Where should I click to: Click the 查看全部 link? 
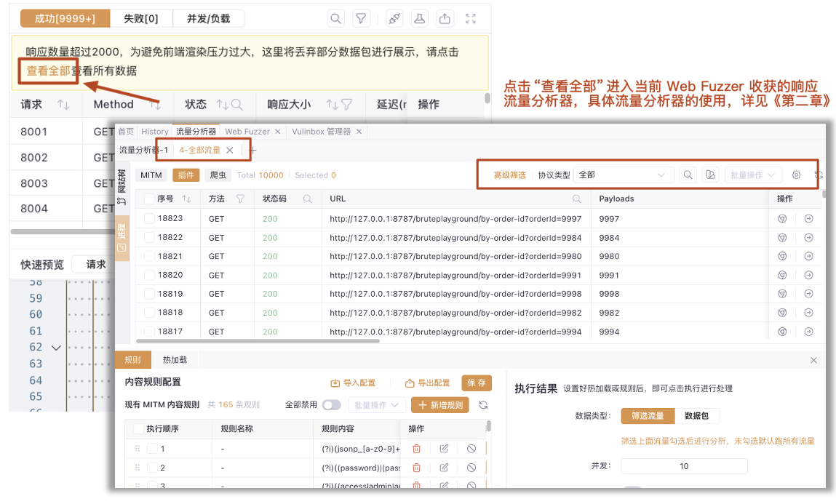48,71
